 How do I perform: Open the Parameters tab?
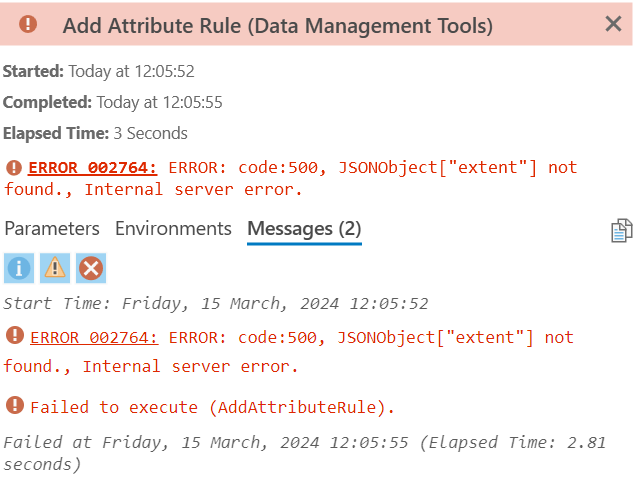point(52,229)
